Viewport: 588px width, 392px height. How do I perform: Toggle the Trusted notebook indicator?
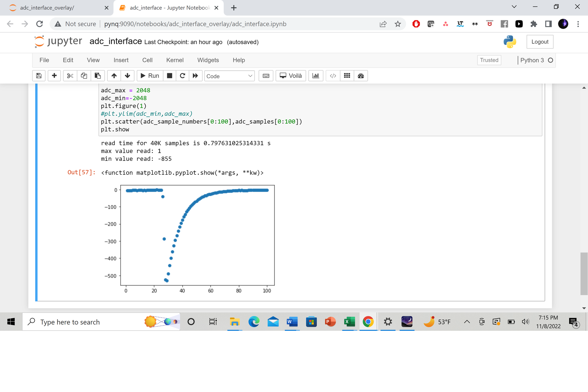(489, 60)
